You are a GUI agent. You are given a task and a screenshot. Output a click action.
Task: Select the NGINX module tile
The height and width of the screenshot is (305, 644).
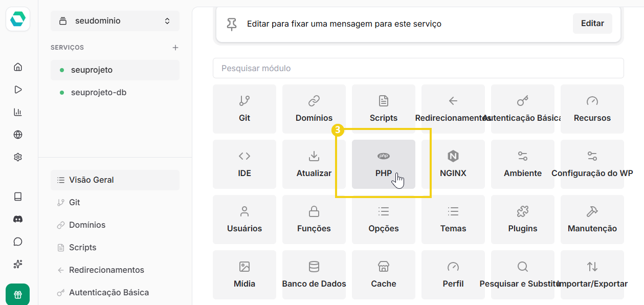coord(453,164)
